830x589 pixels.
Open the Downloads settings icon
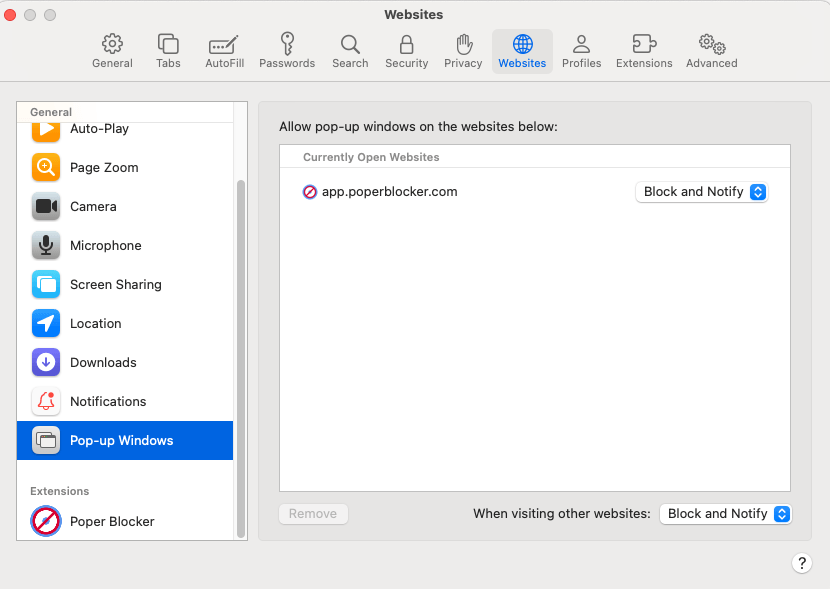[45, 362]
